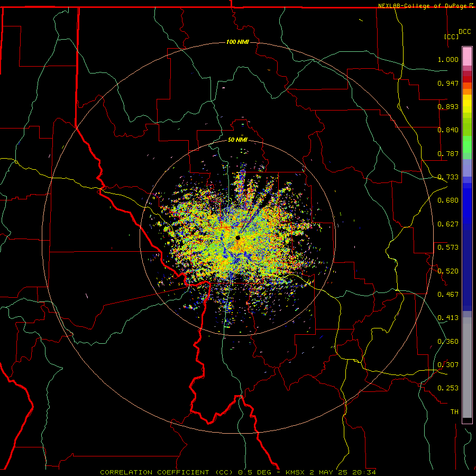The height and width of the screenshot is (476, 476).
Task: Click the 0.253 legend value
Action: click(x=448, y=388)
